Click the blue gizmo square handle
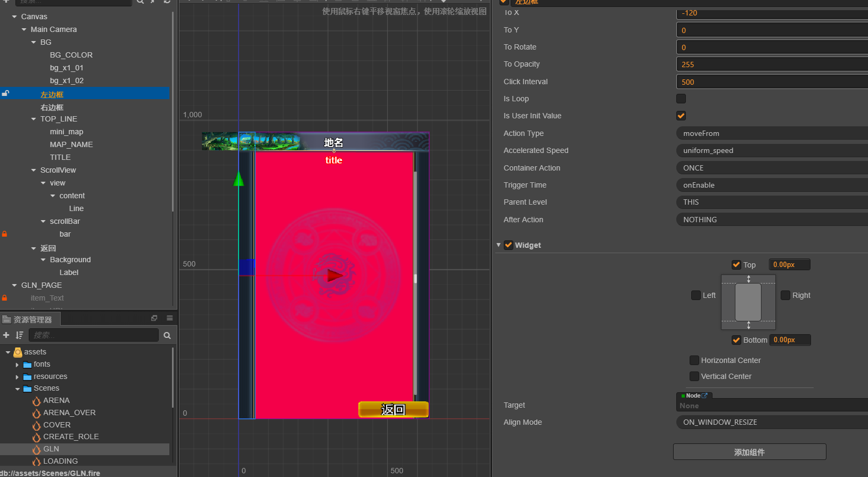 [x=247, y=267]
